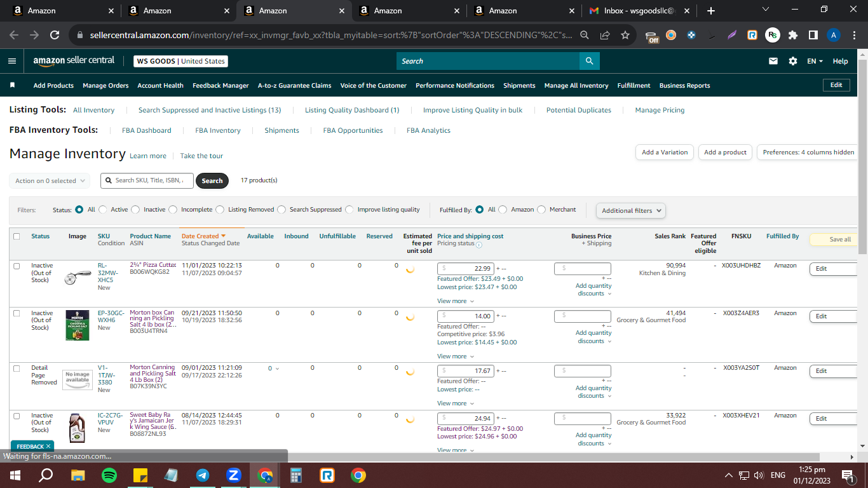This screenshot has width=868, height=488.
Task: Click the magnifier button in top search bar
Action: pos(589,61)
